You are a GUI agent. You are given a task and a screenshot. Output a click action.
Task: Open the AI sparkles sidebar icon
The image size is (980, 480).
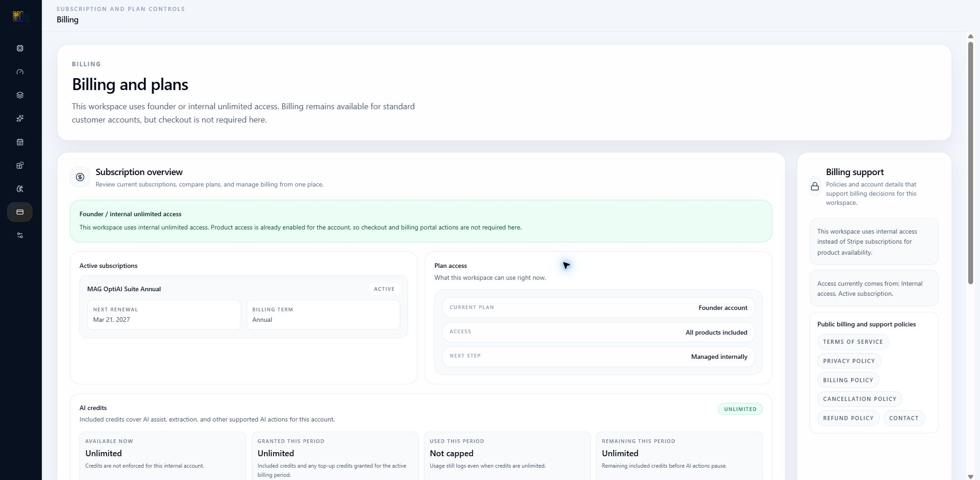[x=20, y=118]
